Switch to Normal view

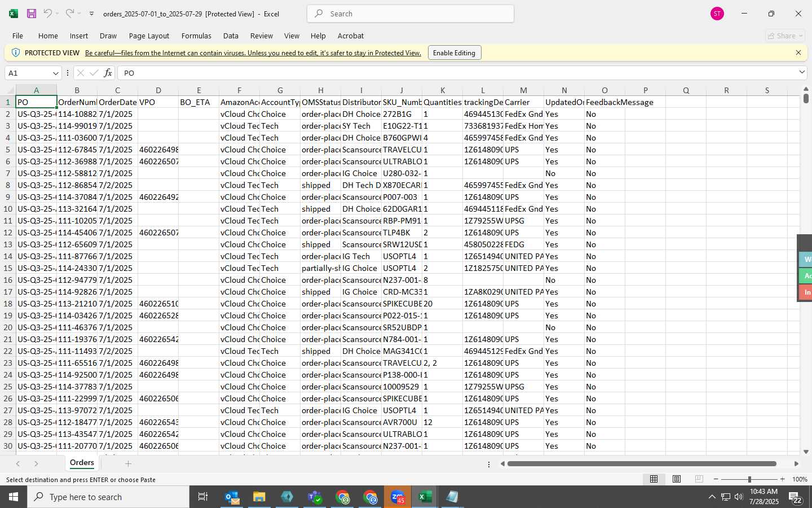pos(654,479)
